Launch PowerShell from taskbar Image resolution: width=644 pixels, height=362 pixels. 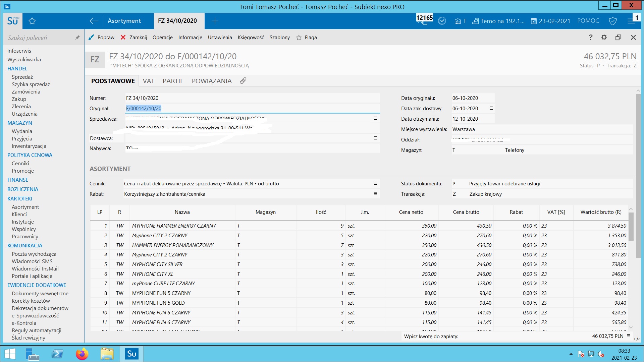pyautogui.click(x=57, y=354)
